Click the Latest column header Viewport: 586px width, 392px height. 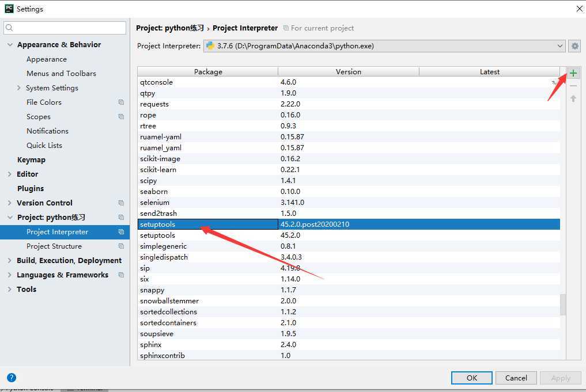point(490,72)
